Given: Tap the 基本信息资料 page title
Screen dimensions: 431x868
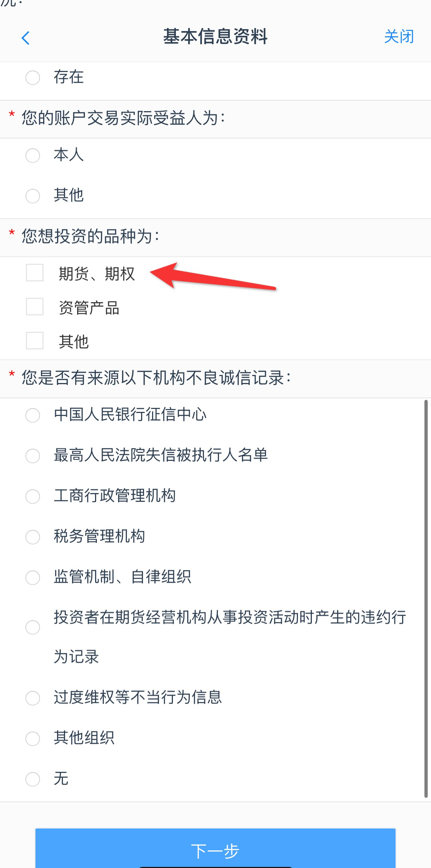Looking at the screenshot, I should (215, 37).
